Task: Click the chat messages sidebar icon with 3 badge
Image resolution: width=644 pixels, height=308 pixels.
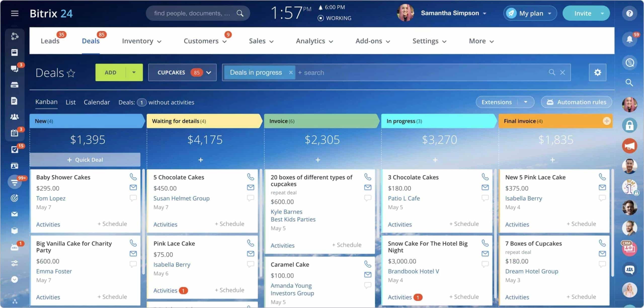Action: (x=15, y=68)
